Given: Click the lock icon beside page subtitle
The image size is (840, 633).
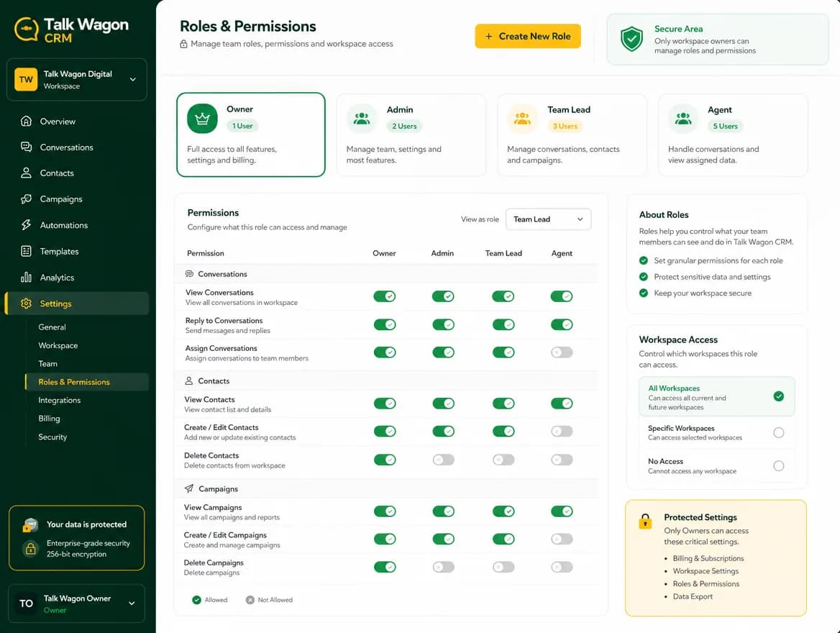Looking at the screenshot, I should pos(183,44).
